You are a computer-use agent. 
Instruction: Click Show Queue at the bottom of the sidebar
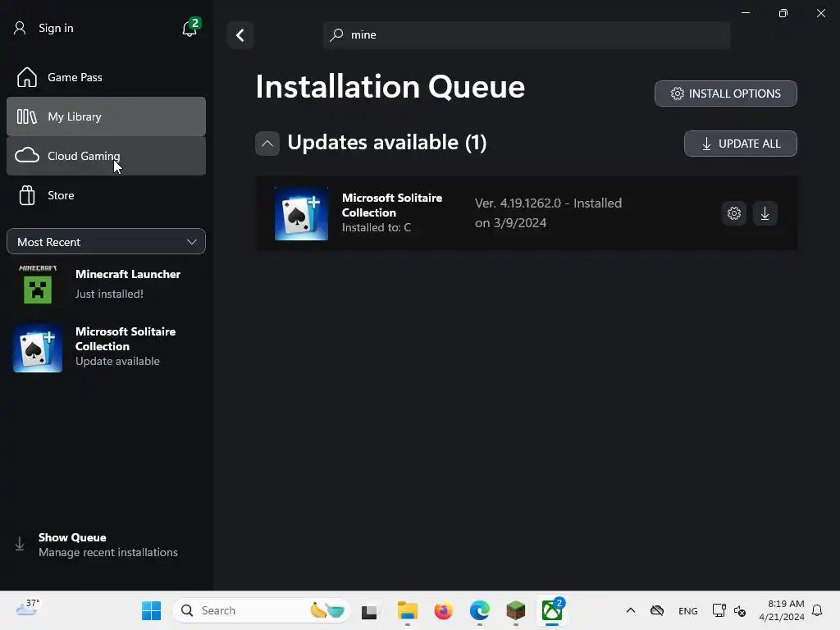(x=106, y=545)
